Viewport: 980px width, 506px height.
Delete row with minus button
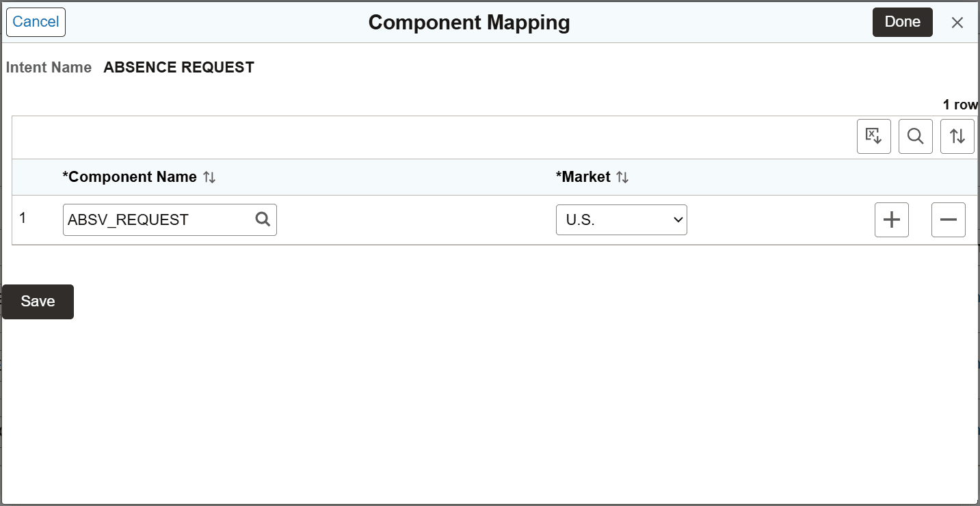[x=949, y=219]
